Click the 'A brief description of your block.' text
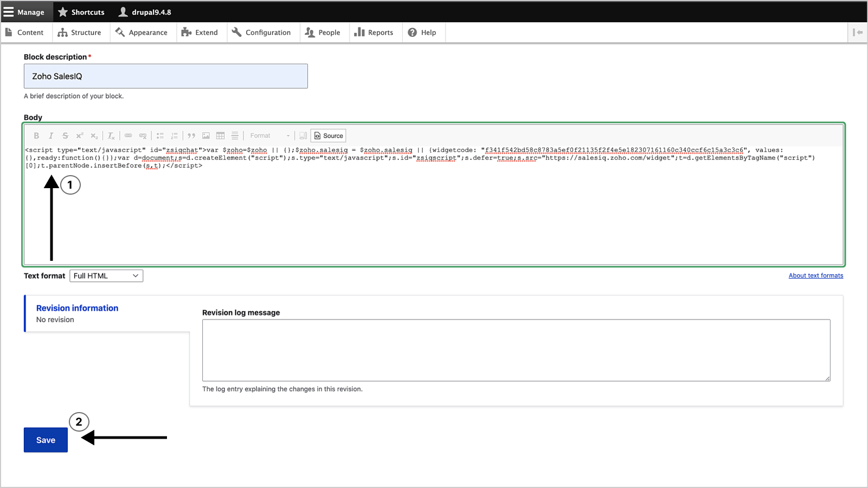This screenshot has height=488, width=868. tap(74, 96)
